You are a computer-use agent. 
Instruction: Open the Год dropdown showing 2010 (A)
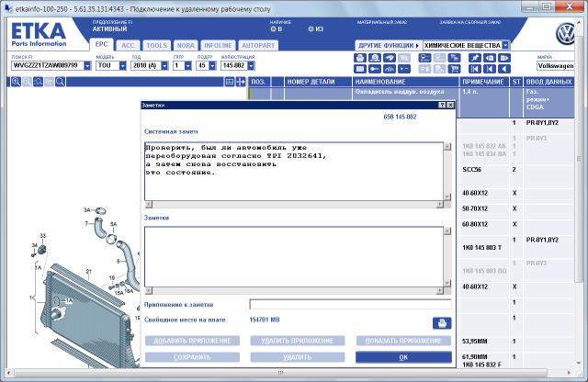(x=164, y=65)
